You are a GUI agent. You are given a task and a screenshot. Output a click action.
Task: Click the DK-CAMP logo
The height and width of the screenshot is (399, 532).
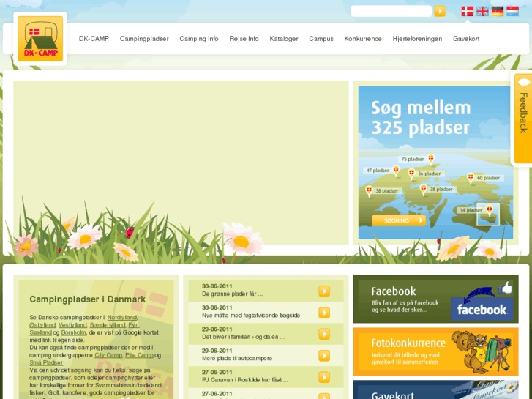pyautogui.click(x=40, y=39)
